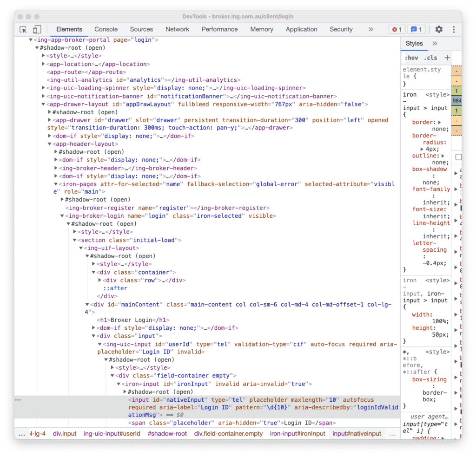
Task: Open DevTools settings gear
Action: (x=439, y=29)
